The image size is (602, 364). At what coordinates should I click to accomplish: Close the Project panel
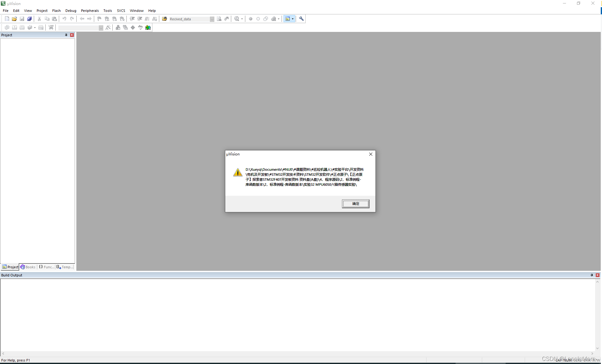72,35
